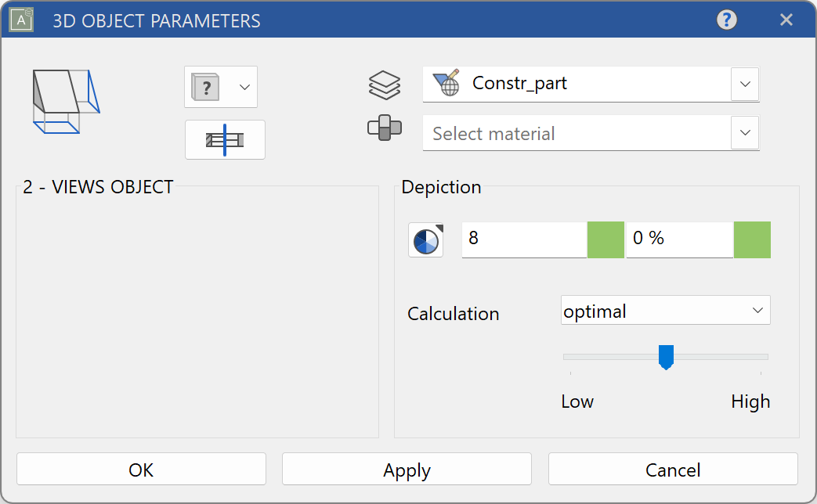
Task: Click the green swatch beside 0 %
Action: point(752,239)
